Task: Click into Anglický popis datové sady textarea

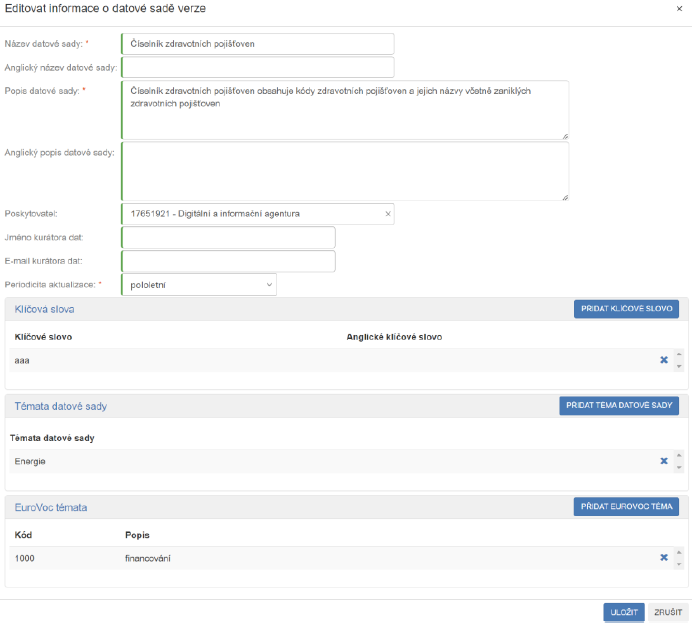Action: tap(344, 171)
